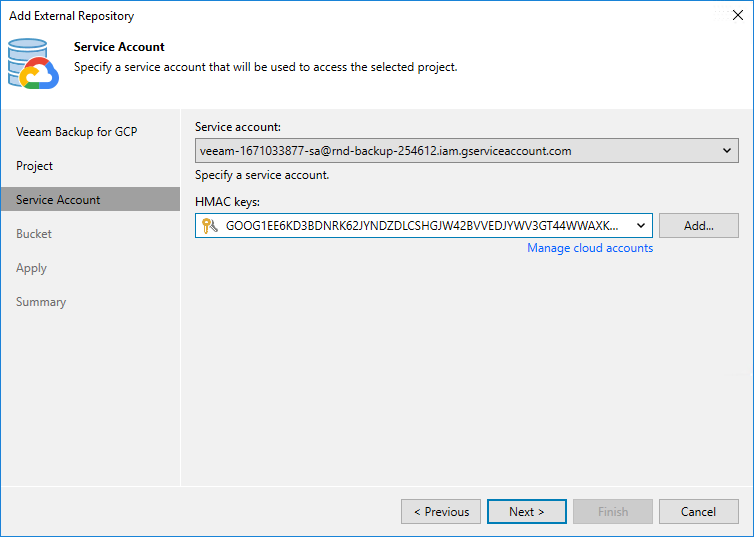
Task: Proceed with the Next button
Action: 527,512
